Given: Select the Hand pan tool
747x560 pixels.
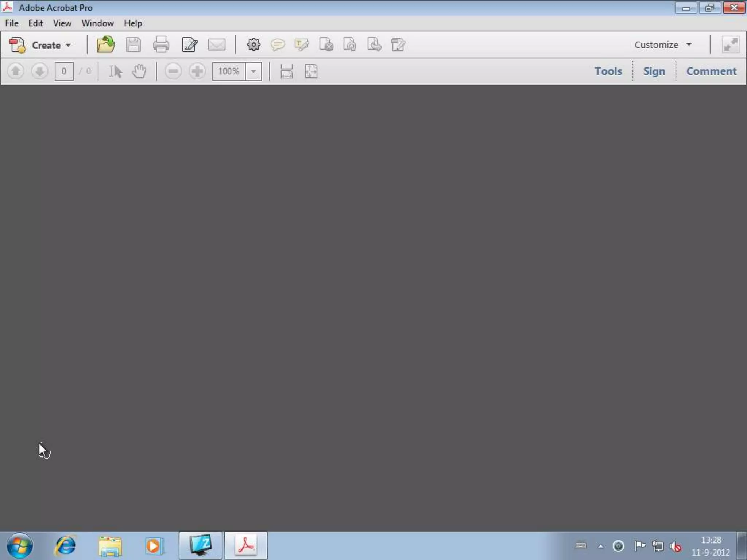Looking at the screenshot, I should coord(139,71).
